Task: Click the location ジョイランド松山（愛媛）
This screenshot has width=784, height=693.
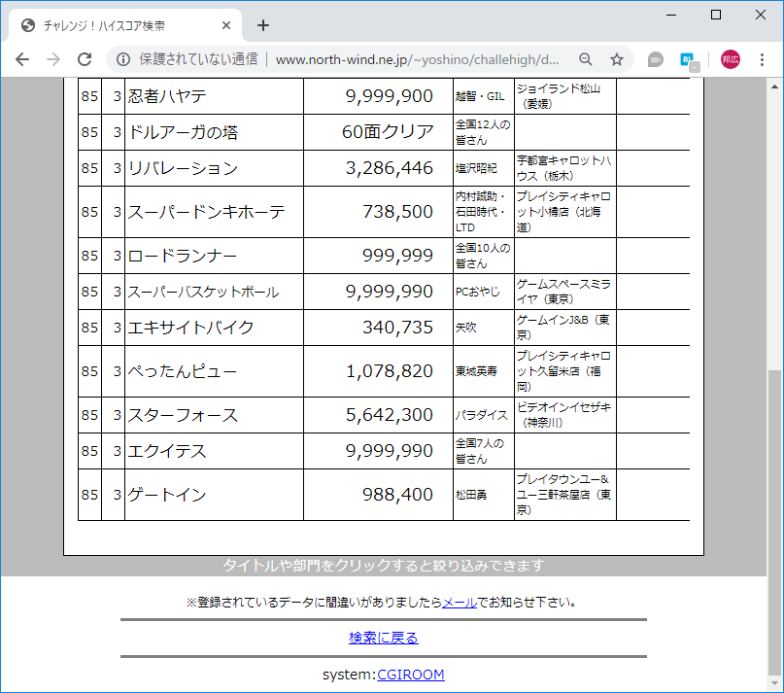Action: click(x=559, y=96)
